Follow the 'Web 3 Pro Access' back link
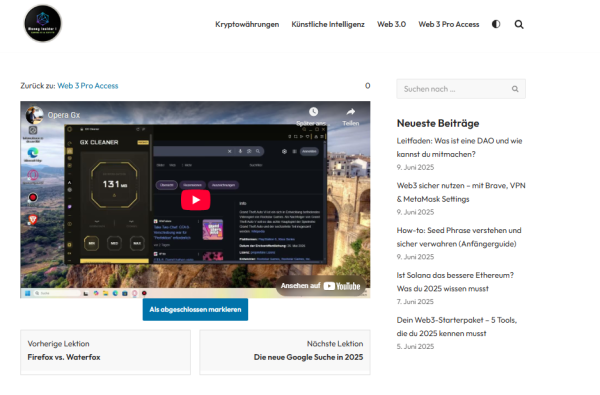The image size is (600, 395). click(88, 86)
